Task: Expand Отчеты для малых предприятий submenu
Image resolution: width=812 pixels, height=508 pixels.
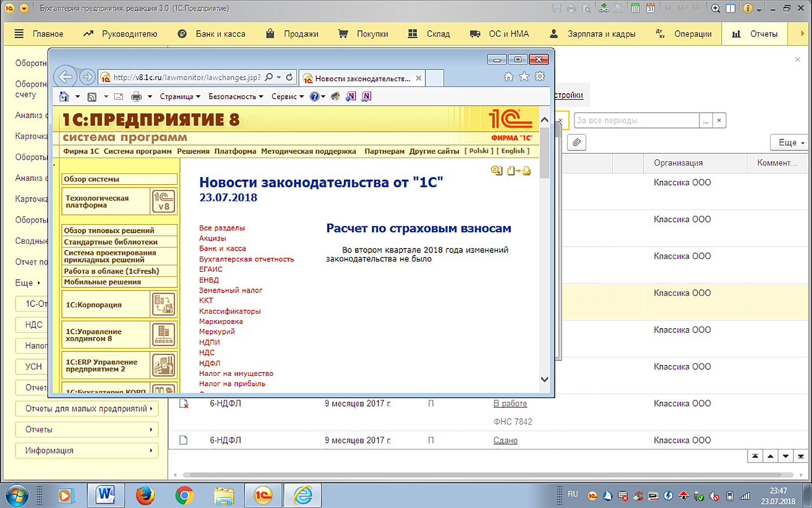Action: (87, 408)
